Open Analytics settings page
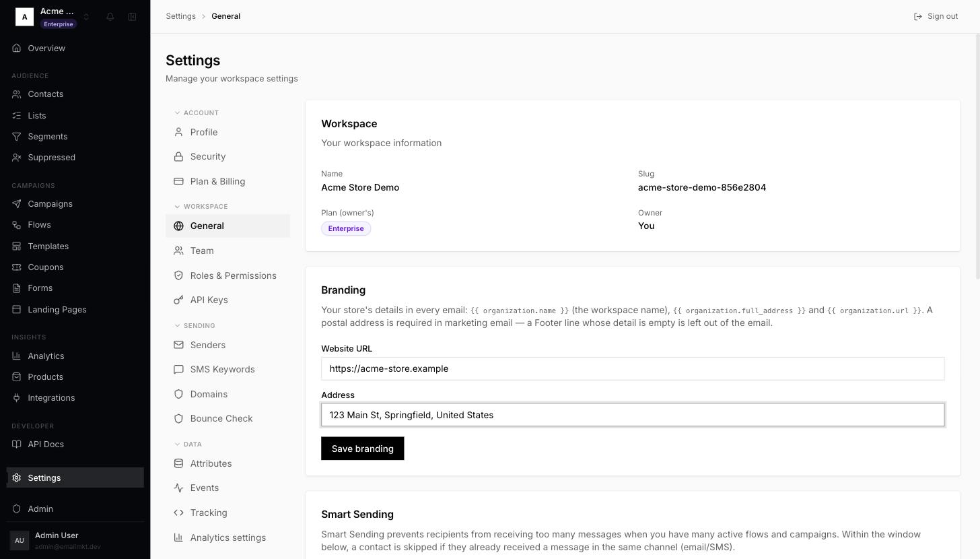The height and width of the screenshot is (559, 980). click(x=228, y=538)
